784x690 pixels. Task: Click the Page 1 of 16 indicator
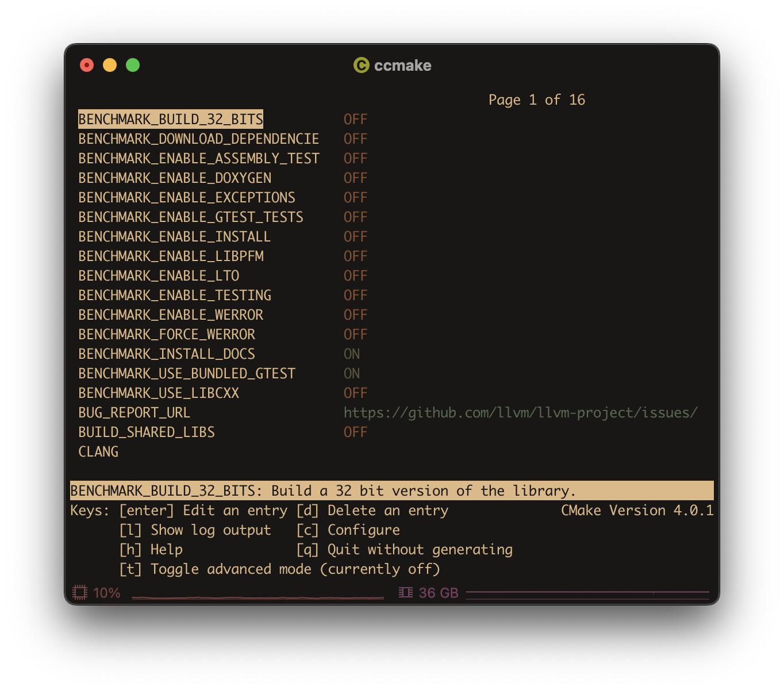click(537, 100)
